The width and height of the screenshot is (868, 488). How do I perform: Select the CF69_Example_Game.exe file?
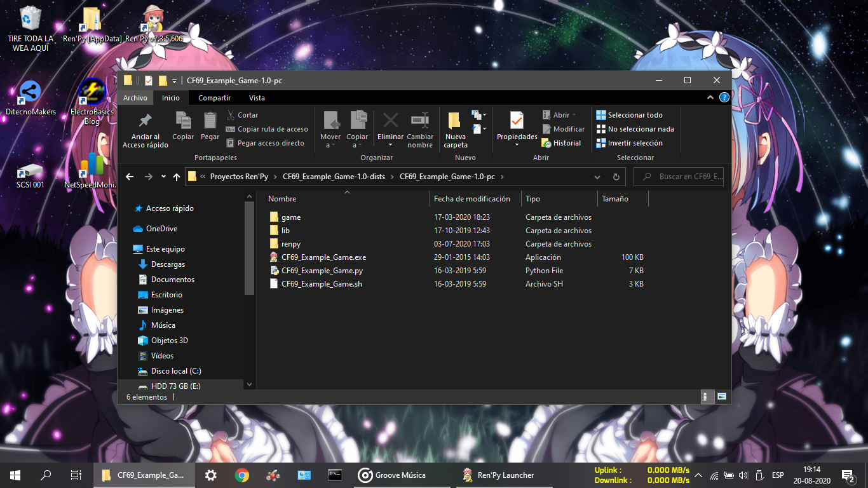tap(323, 257)
